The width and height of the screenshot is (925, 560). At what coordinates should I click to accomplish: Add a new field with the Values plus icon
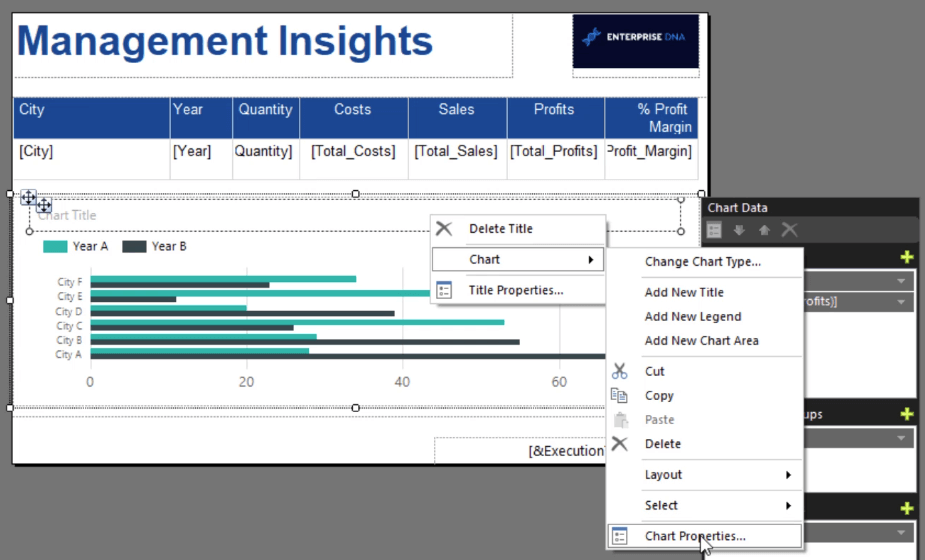point(907,257)
